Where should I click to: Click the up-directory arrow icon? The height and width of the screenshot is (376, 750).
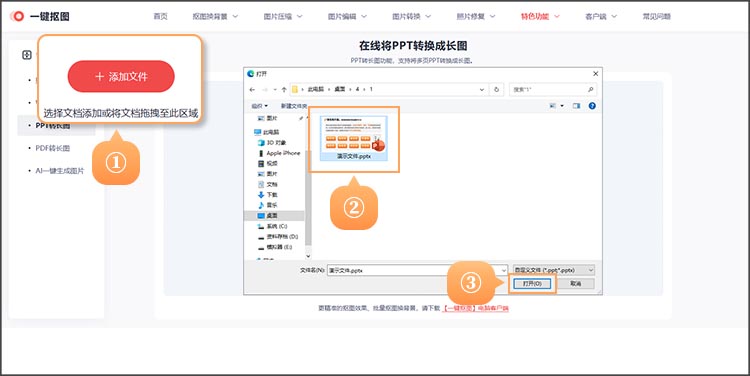point(284,89)
